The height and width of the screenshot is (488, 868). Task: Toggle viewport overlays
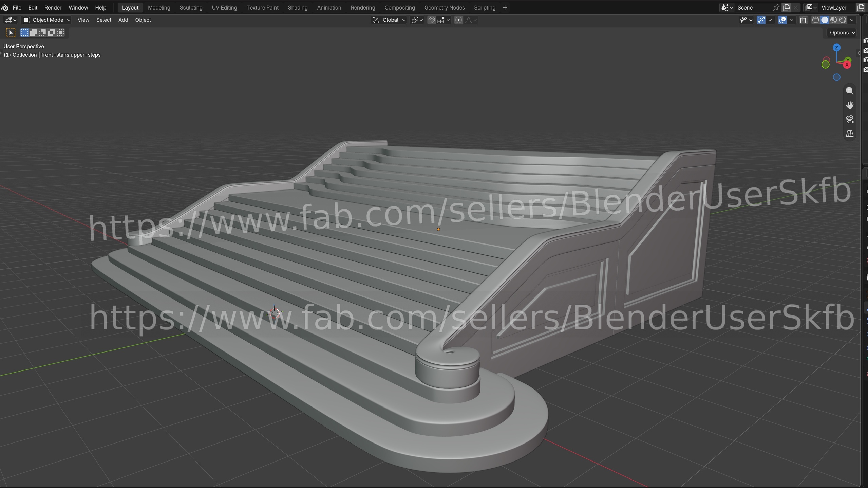point(782,20)
